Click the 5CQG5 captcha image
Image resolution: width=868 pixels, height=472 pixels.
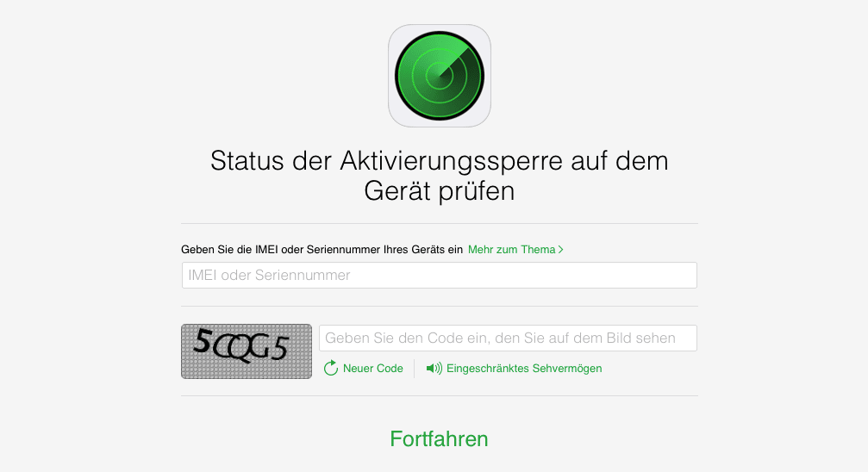pos(247,351)
